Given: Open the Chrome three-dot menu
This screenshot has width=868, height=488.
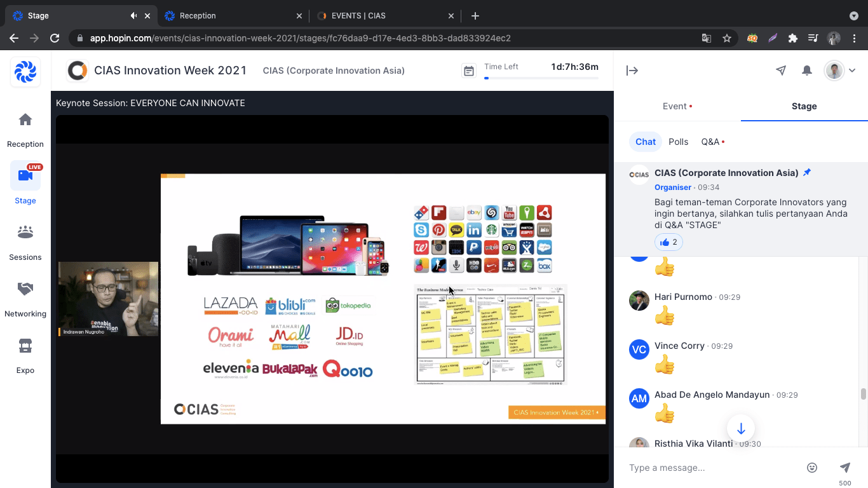Looking at the screenshot, I should click(x=854, y=38).
